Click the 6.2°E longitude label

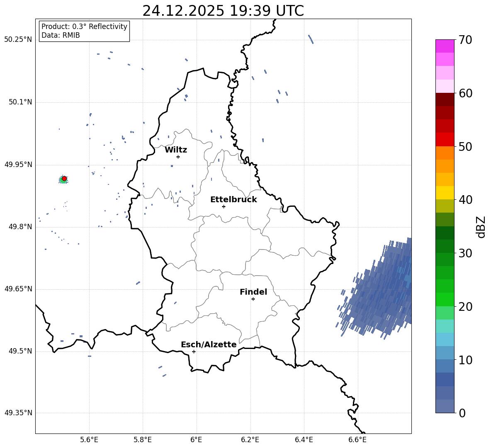250,440
